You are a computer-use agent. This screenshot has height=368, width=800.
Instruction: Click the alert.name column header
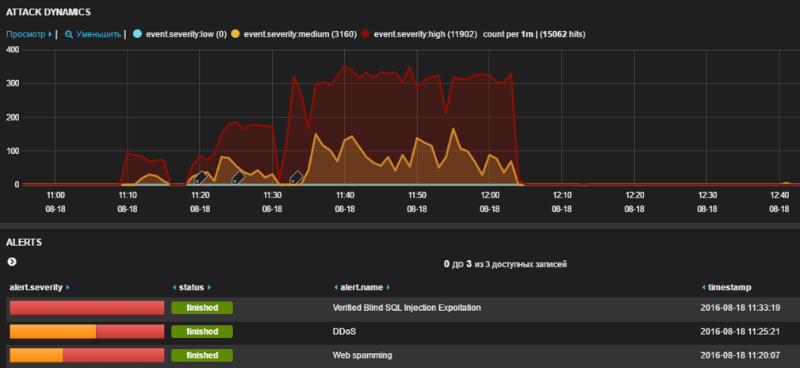(361, 287)
